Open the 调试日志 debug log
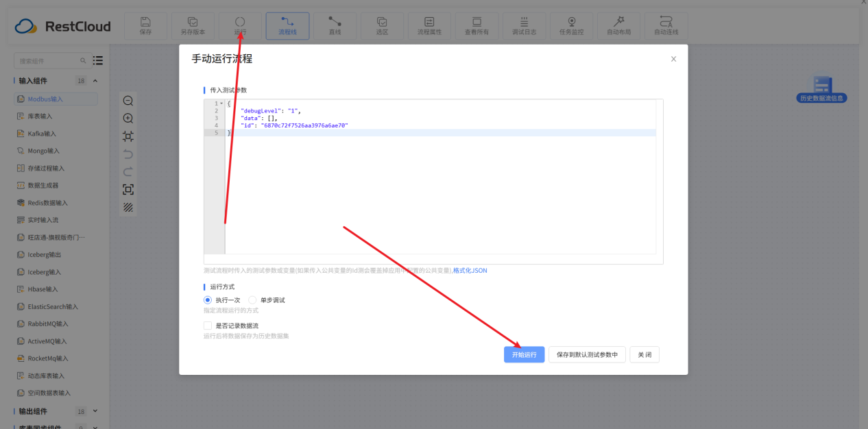This screenshot has width=868, height=429. point(524,26)
